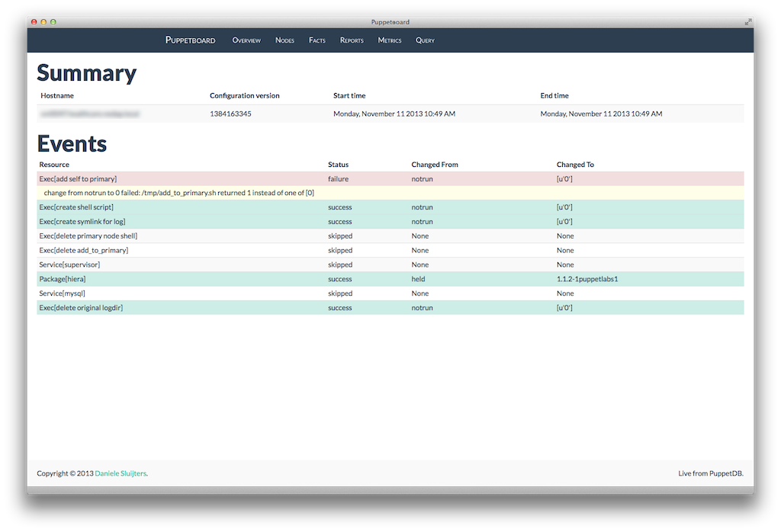Click configuration version 1384163345
This screenshot has height=532, width=781.
click(x=230, y=114)
